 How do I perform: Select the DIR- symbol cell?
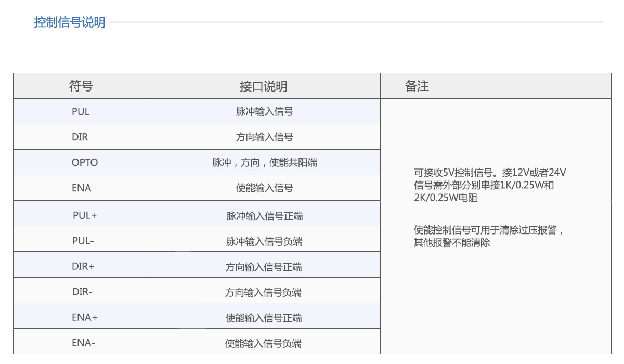tap(82, 292)
